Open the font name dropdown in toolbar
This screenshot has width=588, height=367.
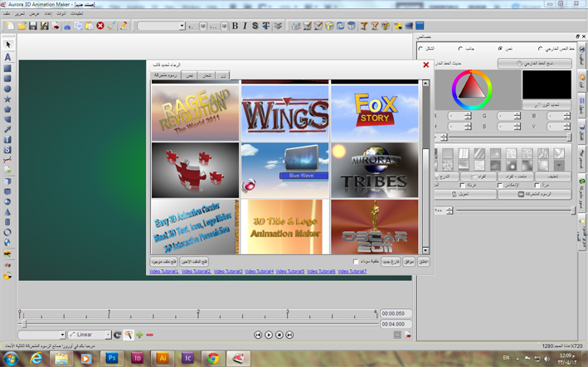182,26
